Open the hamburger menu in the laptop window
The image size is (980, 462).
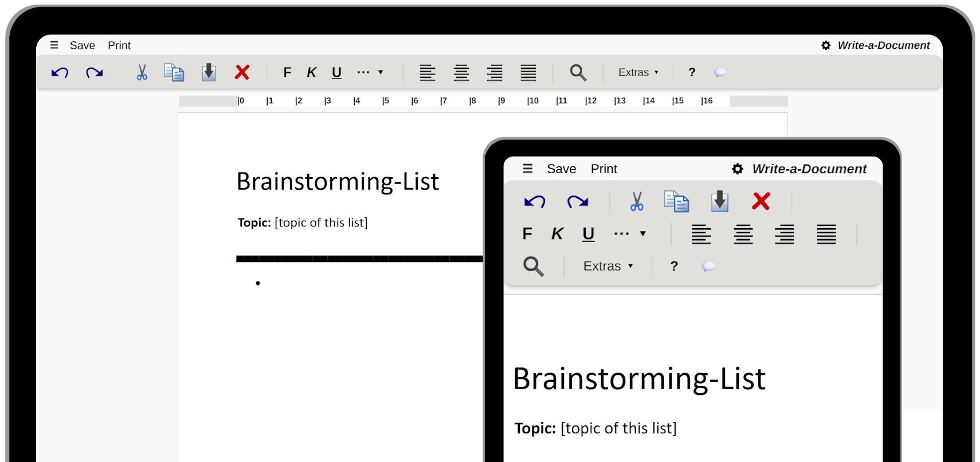54,45
